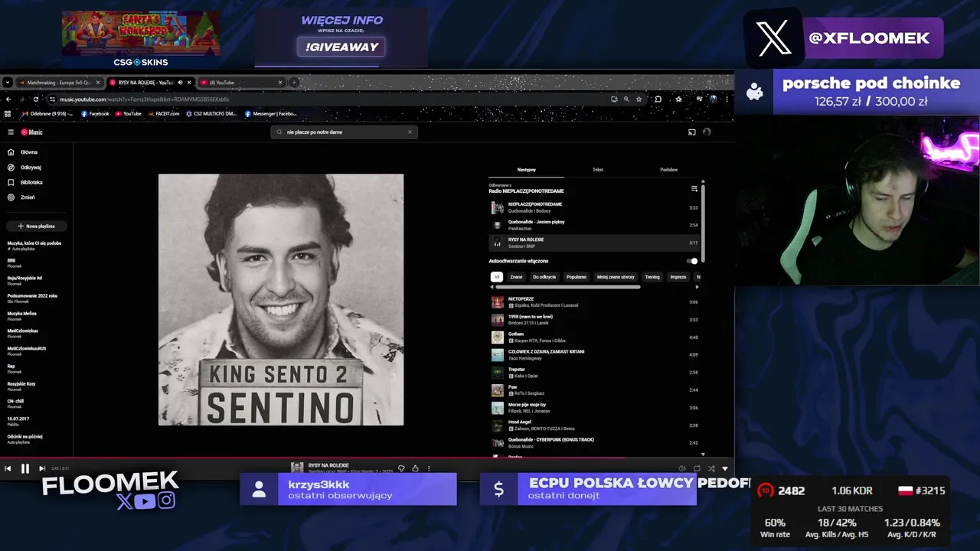Screen dimensions: 980x551
Task: Click right arrow of chips scrollbar
Action: pos(697,287)
